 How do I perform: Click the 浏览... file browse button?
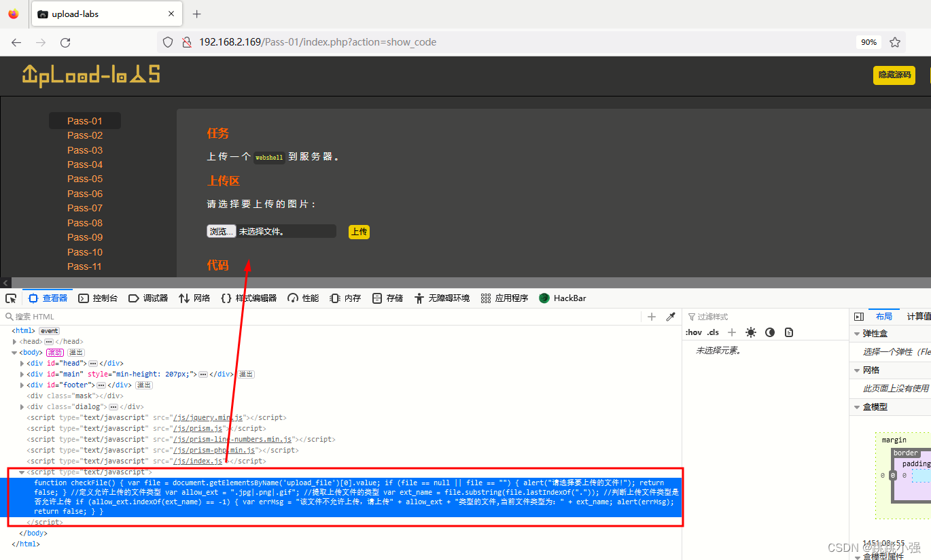221,232
